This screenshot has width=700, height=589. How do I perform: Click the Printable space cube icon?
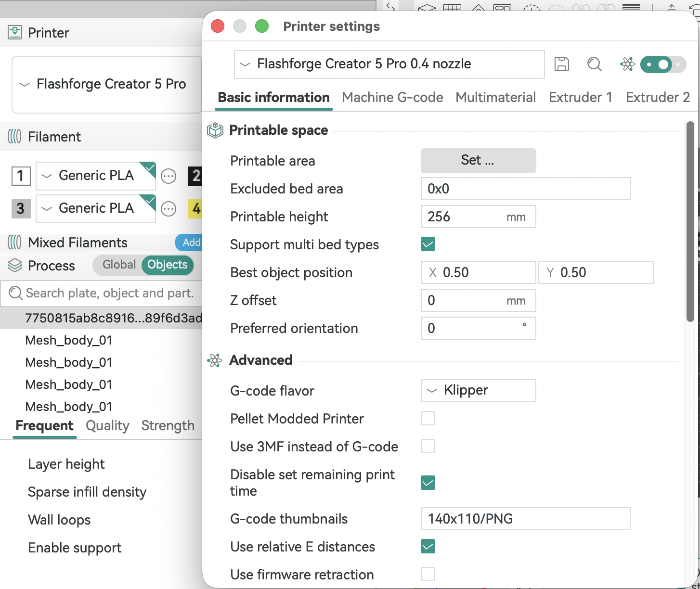(x=215, y=130)
